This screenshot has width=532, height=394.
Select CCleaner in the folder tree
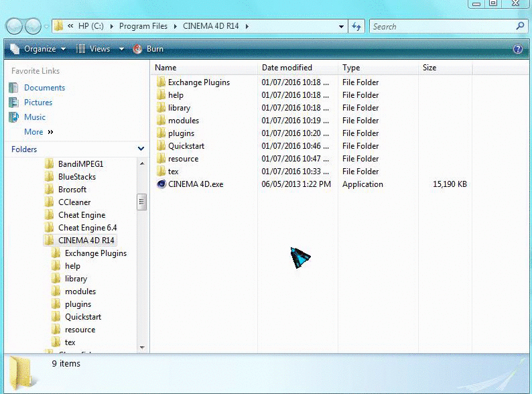pyautogui.click(x=74, y=202)
